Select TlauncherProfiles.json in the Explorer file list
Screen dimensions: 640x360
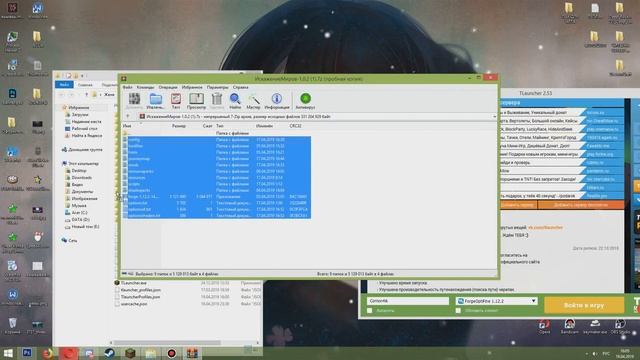coord(140,297)
